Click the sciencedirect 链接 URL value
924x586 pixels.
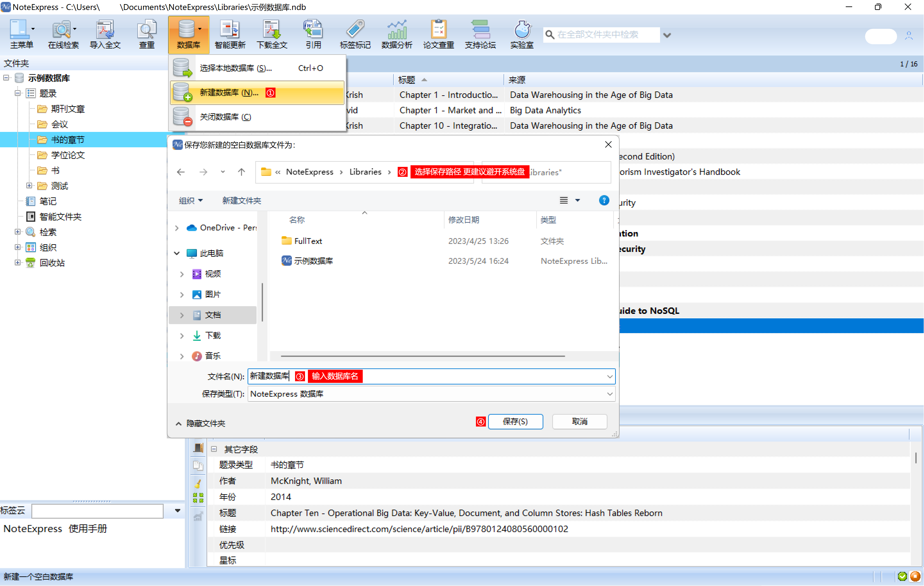(419, 529)
